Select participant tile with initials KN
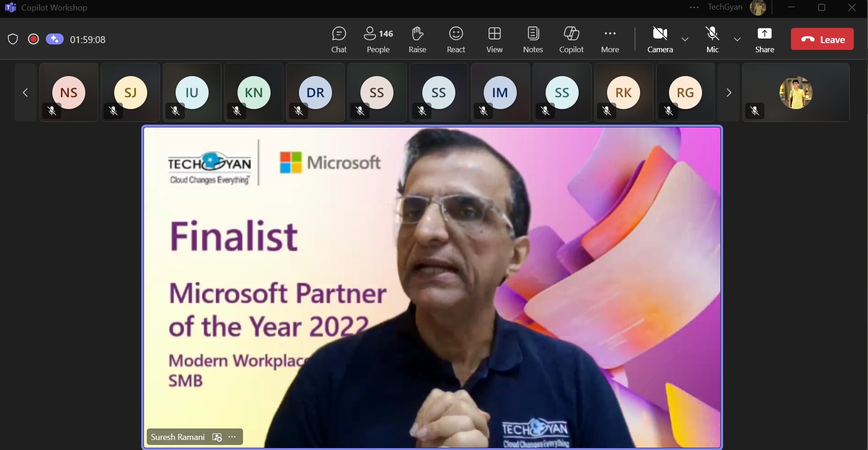 (x=254, y=93)
